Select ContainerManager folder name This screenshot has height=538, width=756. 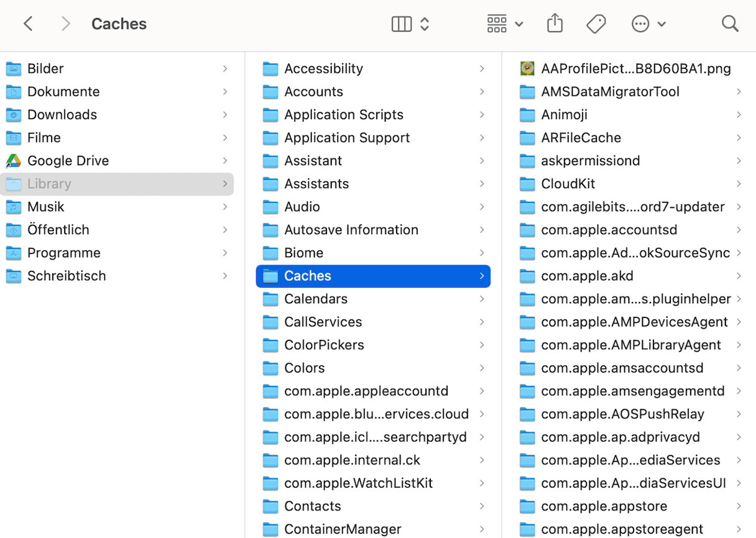pyautogui.click(x=343, y=529)
